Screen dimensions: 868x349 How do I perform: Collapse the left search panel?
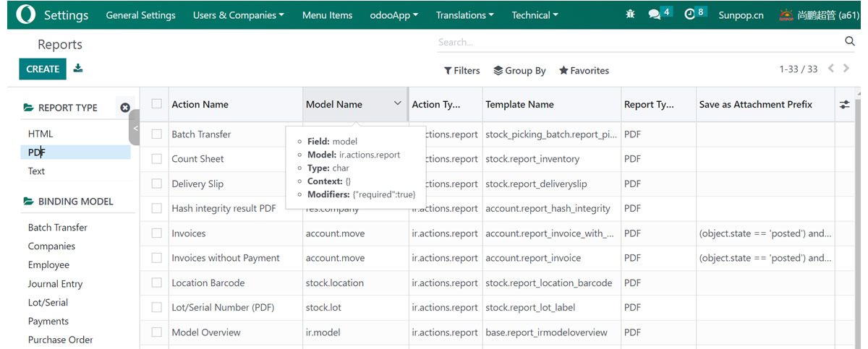pyautogui.click(x=135, y=131)
